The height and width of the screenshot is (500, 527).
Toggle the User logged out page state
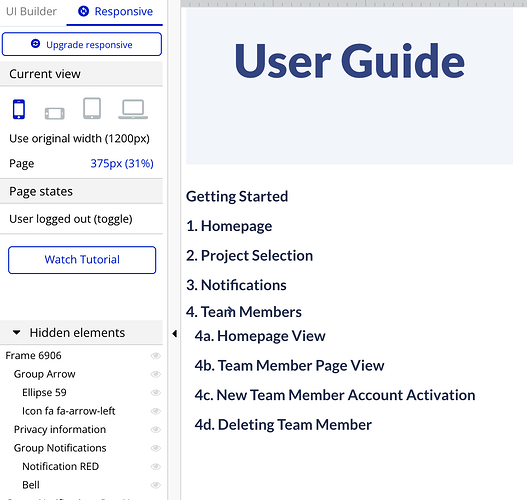(x=71, y=219)
